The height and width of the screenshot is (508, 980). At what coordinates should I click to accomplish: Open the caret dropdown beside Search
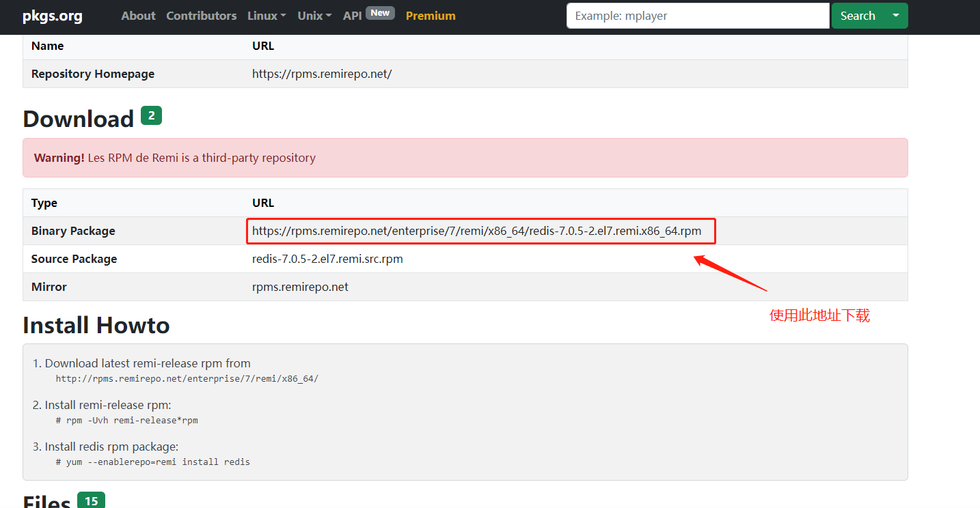click(x=895, y=16)
